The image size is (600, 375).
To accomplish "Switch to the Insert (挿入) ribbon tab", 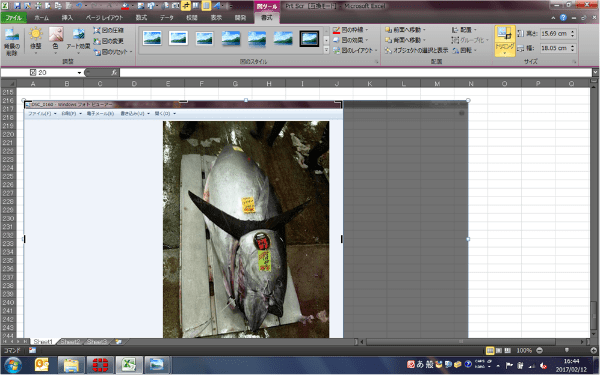I will 67,18.
